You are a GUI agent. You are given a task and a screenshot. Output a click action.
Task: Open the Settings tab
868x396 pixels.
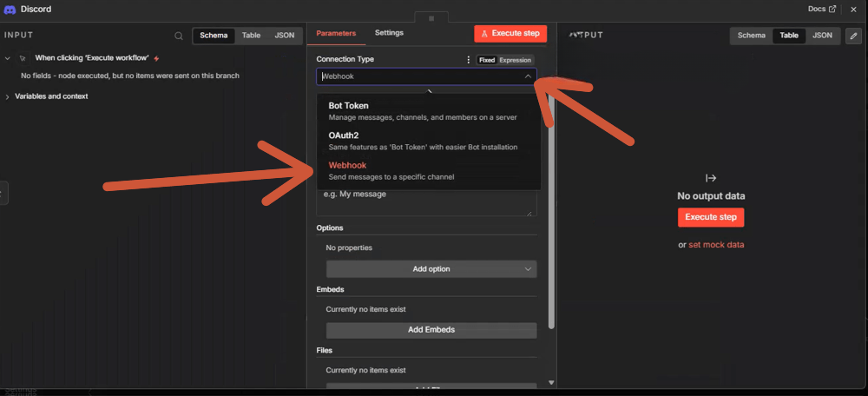[x=389, y=33]
